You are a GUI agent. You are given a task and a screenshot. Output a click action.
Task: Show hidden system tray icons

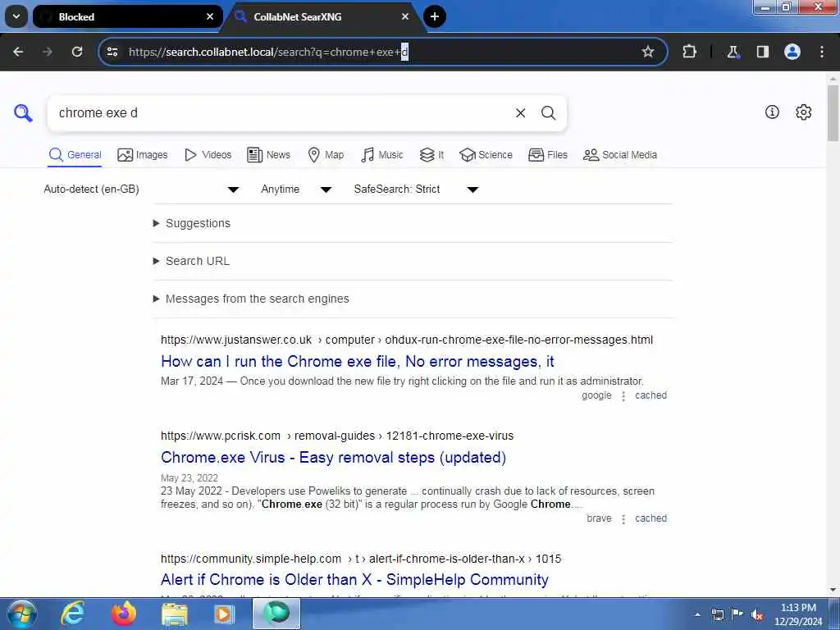697,614
